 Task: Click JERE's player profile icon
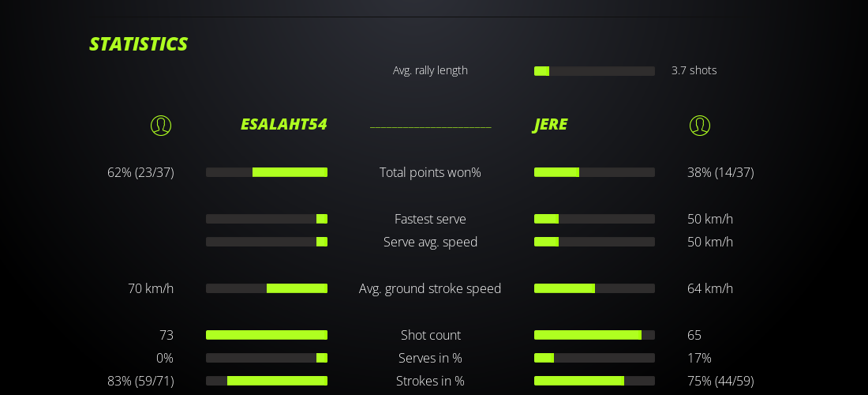pyautogui.click(x=700, y=126)
